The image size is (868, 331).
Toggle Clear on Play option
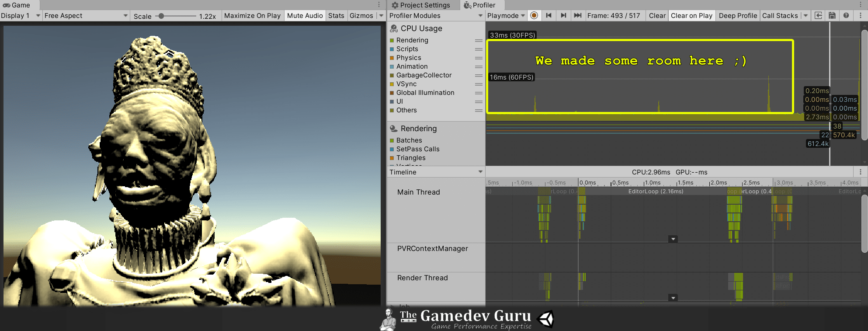[x=691, y=15]
